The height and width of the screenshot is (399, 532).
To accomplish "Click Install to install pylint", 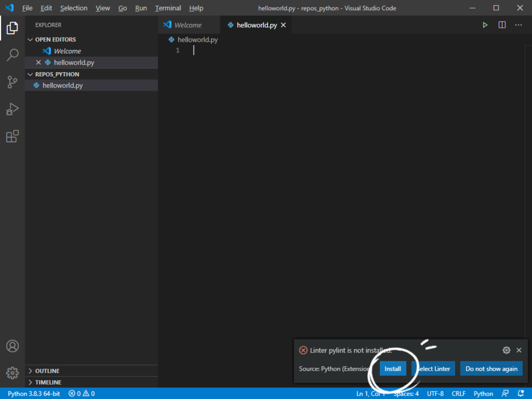I will [x=393, y=369].
